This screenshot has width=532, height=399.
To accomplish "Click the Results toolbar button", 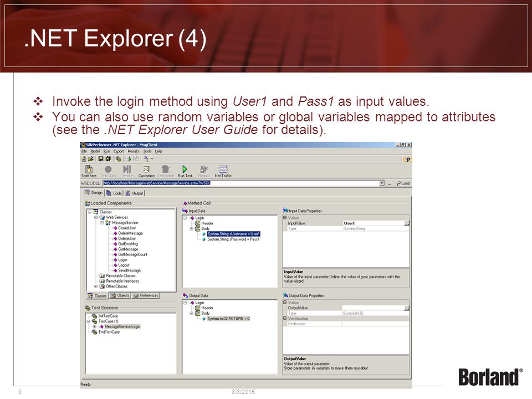I will [204, 171].
